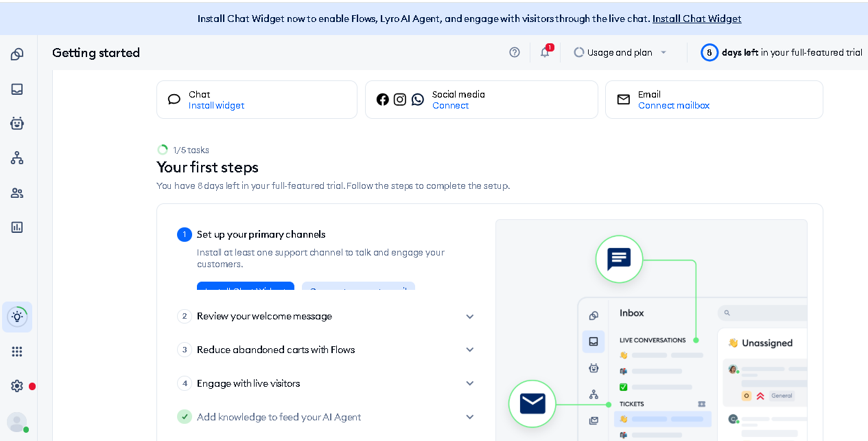Click the Social media card label

click(x=458, y=94)
